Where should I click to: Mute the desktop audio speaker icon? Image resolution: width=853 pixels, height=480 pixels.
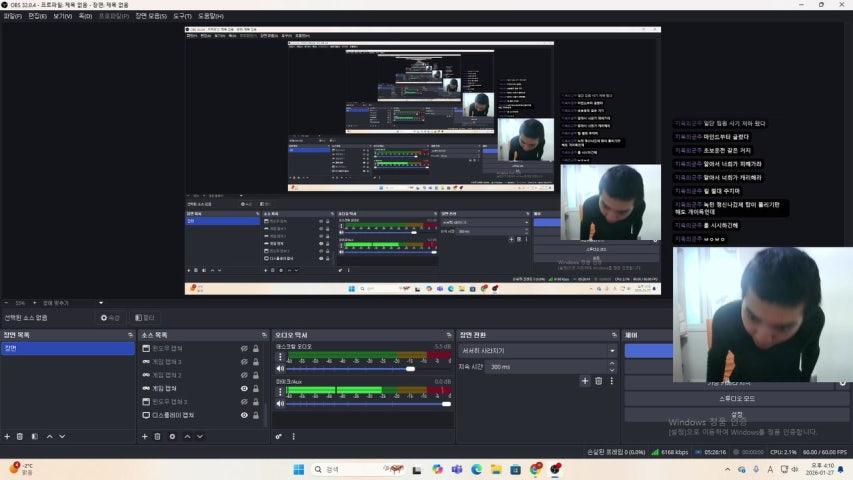[280, 369]
